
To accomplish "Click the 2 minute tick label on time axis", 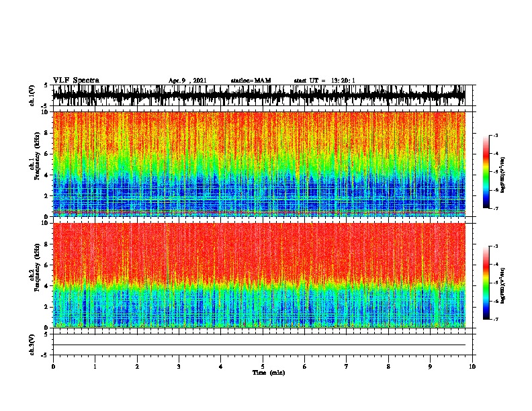I will 137,367.
